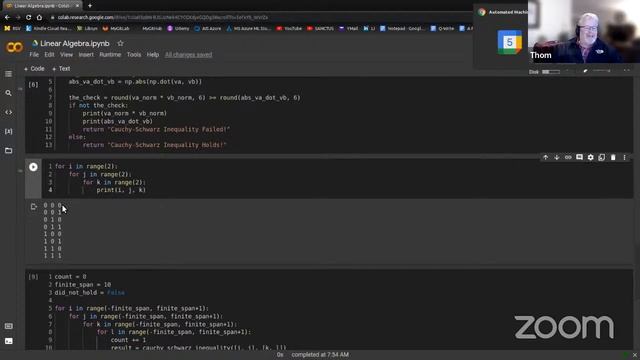Open the File menu

[34, 55]
